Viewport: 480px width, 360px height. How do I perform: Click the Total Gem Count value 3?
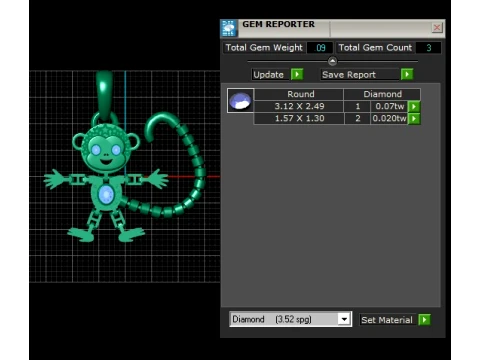click(x=429, y=48)
